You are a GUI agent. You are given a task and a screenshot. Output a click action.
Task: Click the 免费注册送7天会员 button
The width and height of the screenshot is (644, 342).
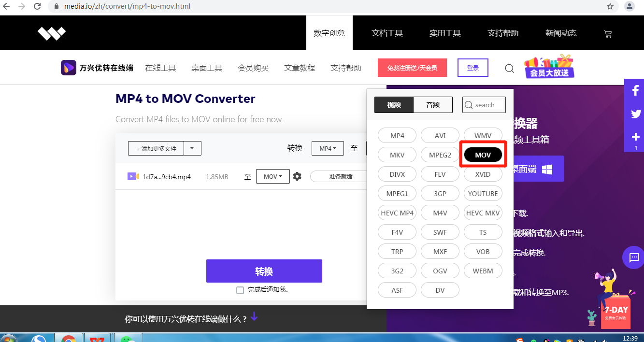413,68
